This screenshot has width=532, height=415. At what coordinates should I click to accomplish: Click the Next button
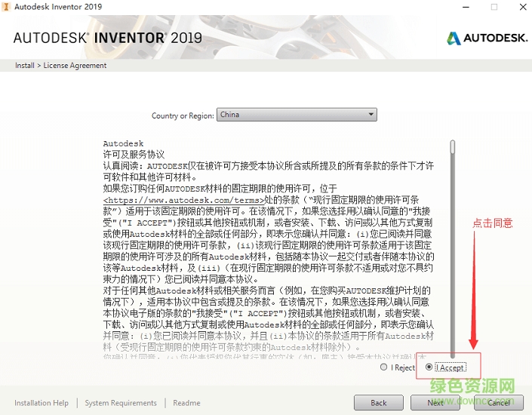[435, 403]
